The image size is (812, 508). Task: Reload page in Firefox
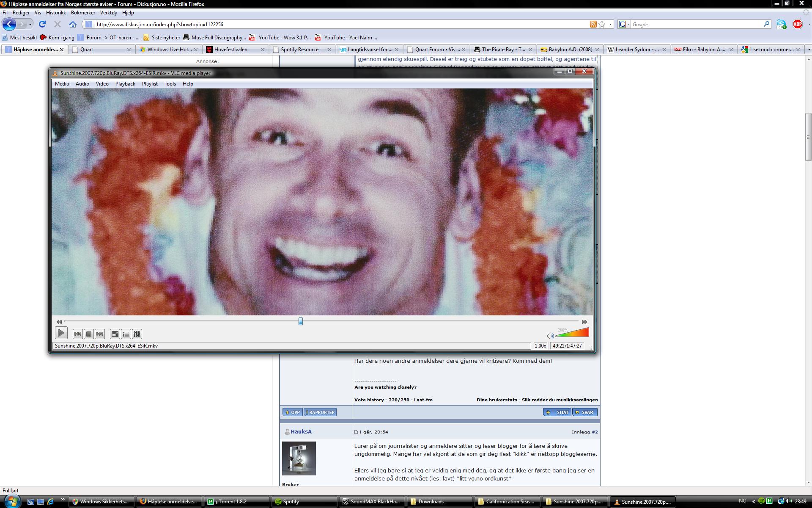click(42, 24)
